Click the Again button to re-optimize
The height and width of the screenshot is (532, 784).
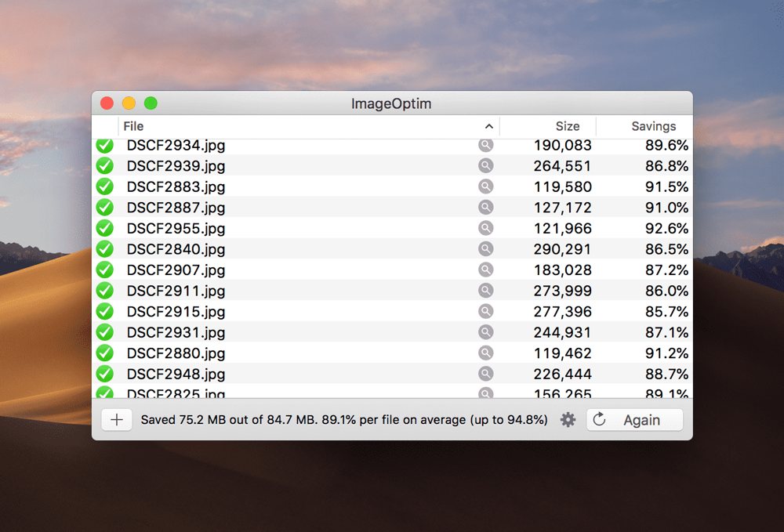click(x=634, y=420)
